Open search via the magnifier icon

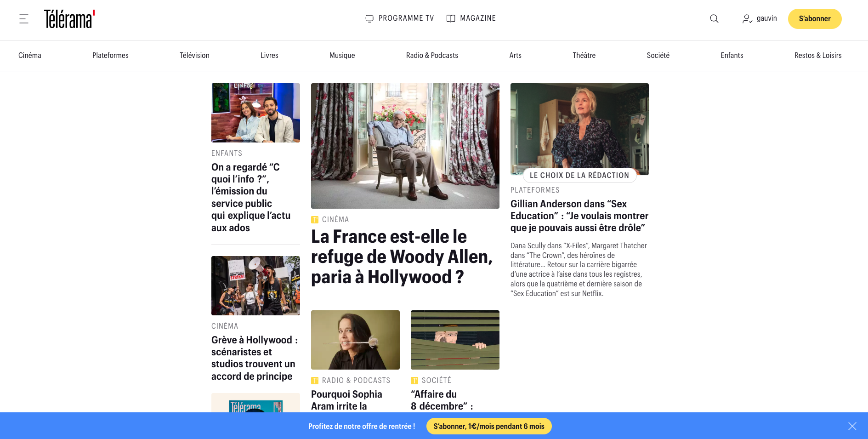click(714, 19)
